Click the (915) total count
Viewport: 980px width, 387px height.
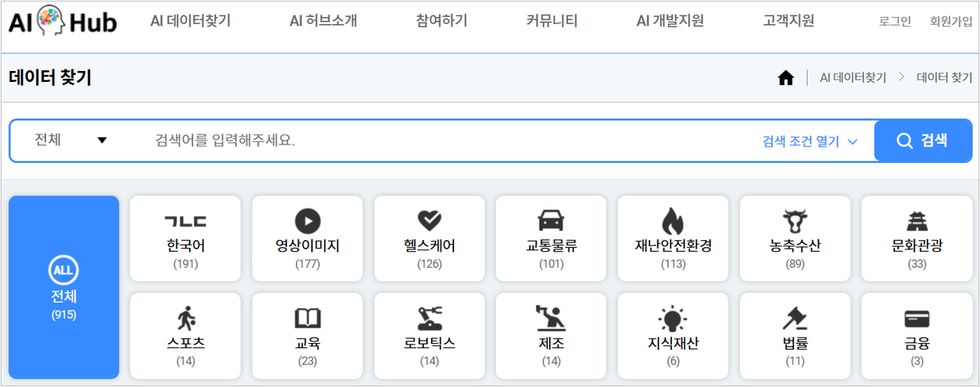click(x=64, y=314)
